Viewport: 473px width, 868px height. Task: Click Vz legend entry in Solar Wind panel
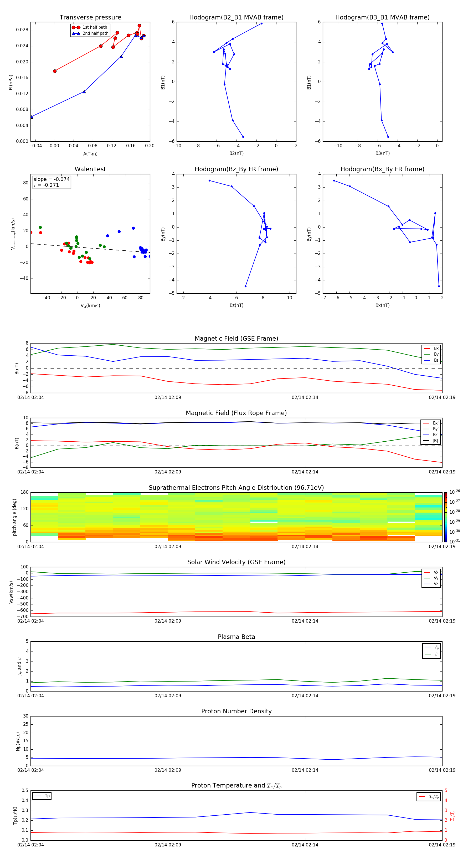pos(431,584)
